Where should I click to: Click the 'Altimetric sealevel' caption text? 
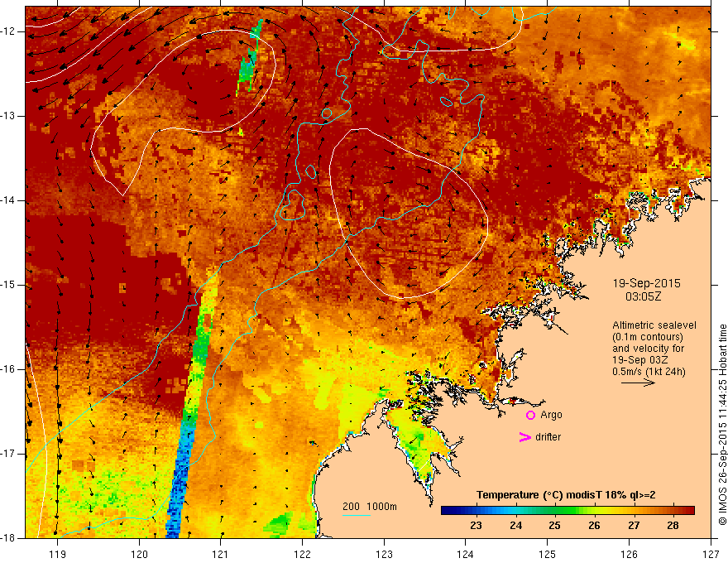[654, 325]
